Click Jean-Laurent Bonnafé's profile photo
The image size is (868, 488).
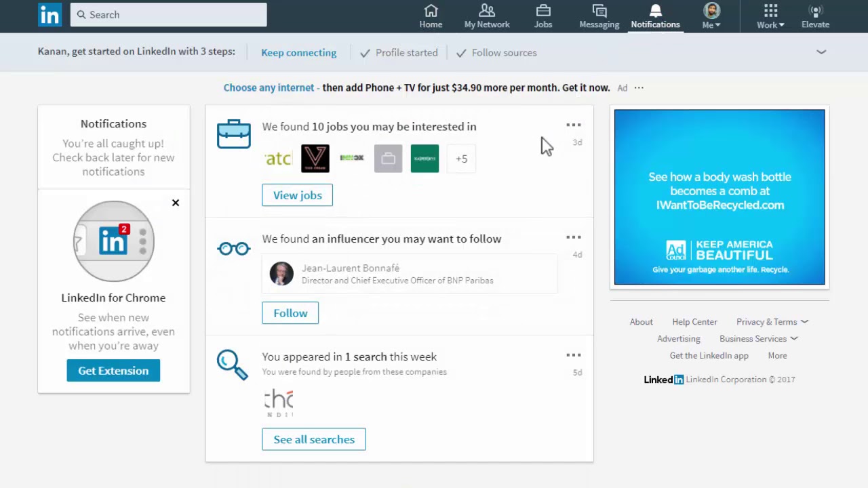point(281,274)
